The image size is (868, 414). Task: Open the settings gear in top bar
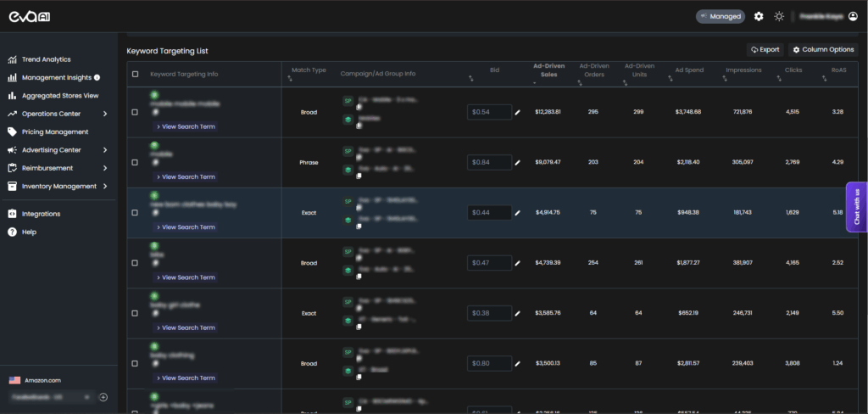coord(759,16)
